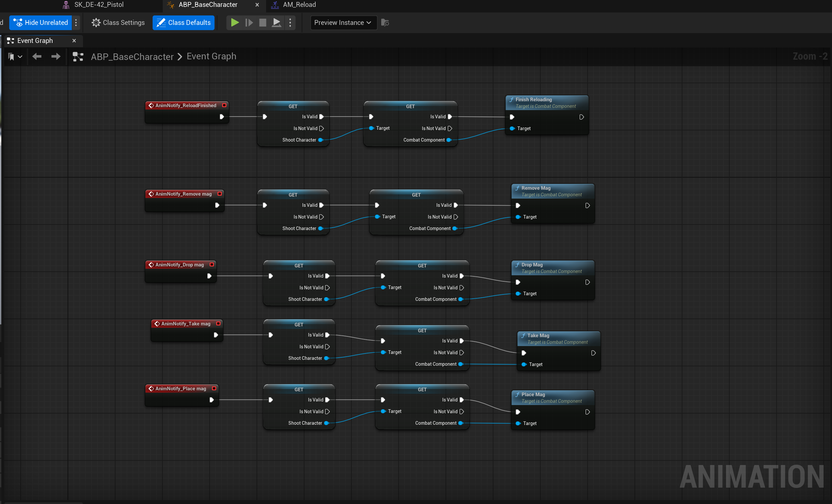The image size is (832, 504).
Task: Open the Preview Instance dropdown
Action: click(x=343, y=23)
